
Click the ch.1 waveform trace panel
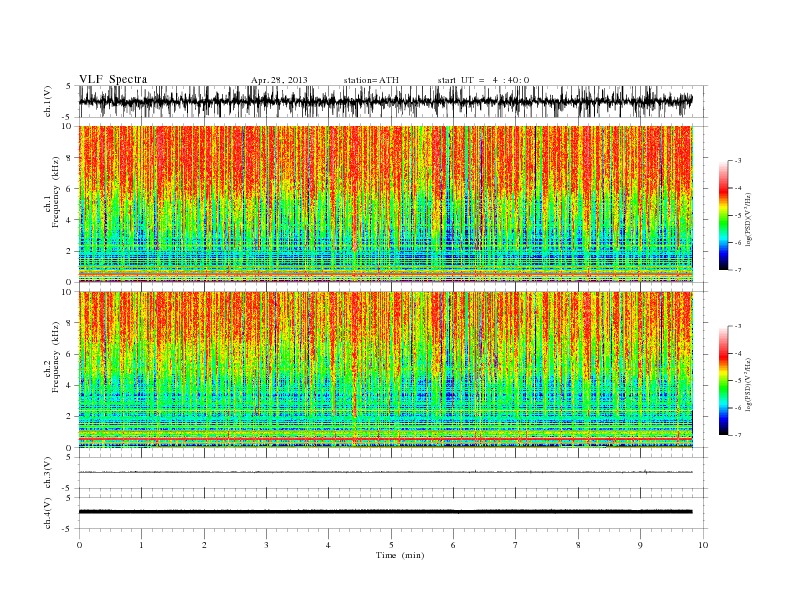[393, 101]
